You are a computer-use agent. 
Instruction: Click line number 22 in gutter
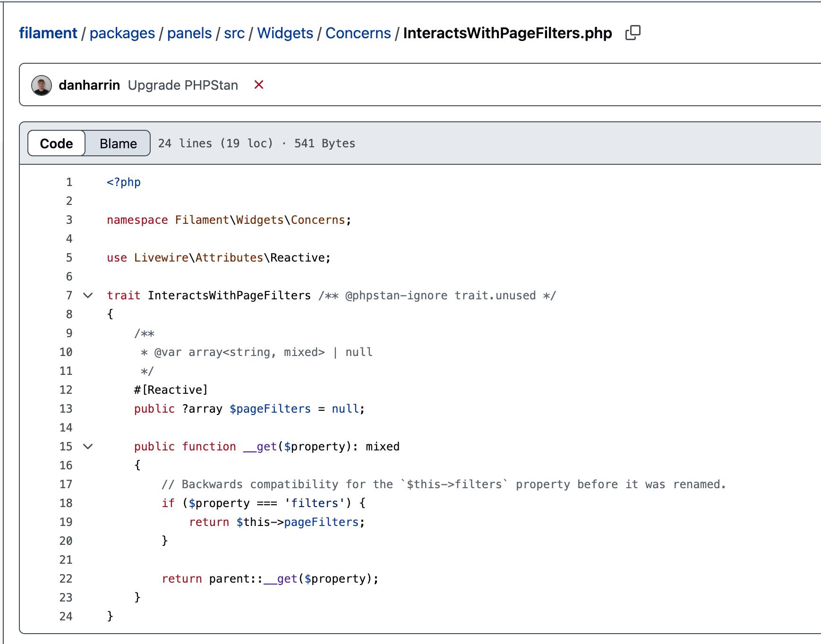pos(66,579)
